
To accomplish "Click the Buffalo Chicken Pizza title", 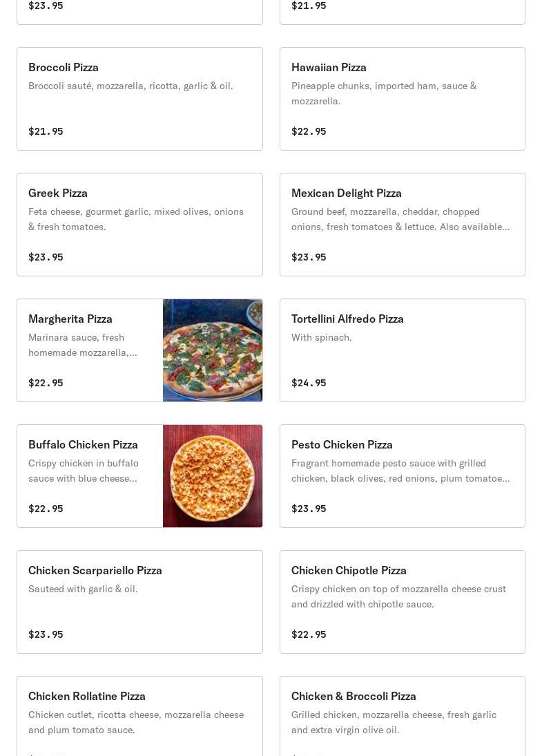I will [x=83, y=444].
